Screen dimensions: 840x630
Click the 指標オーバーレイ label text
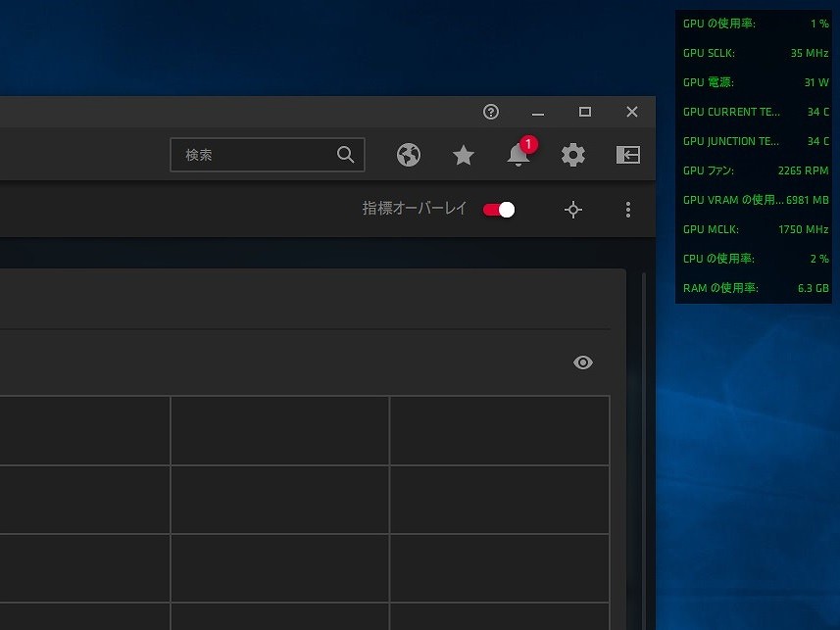[415, 210]
